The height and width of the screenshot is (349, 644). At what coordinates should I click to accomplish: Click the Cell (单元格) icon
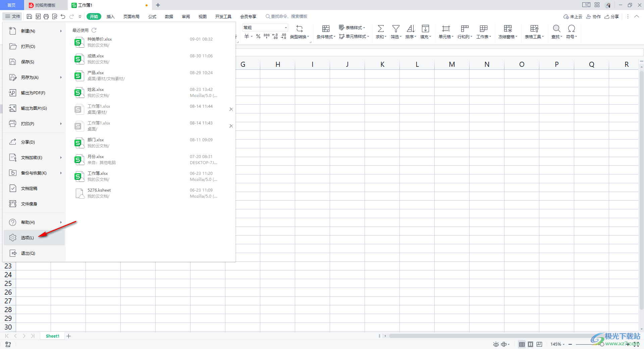point(446,29)
